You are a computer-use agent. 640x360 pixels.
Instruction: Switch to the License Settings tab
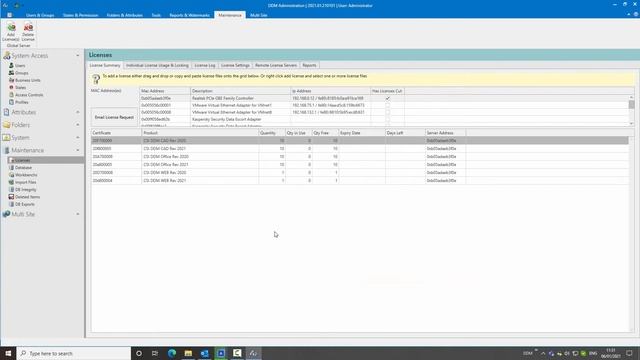pos(235,65)
